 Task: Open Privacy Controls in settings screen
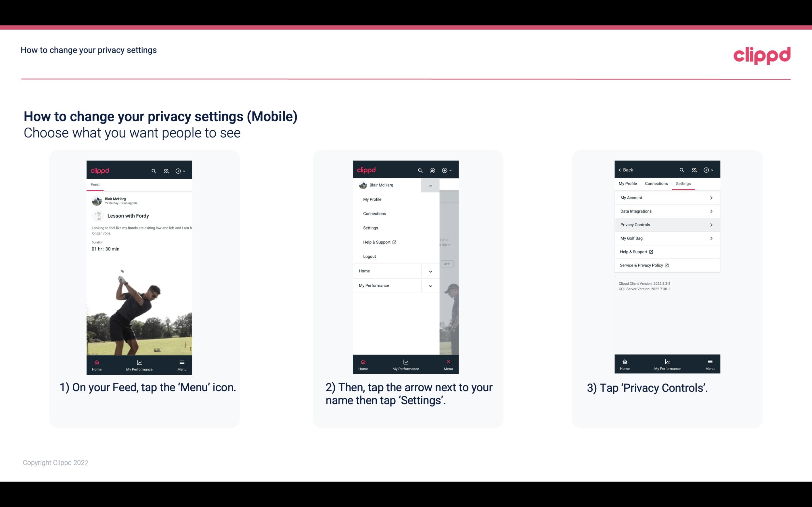[x=667, y=224]
